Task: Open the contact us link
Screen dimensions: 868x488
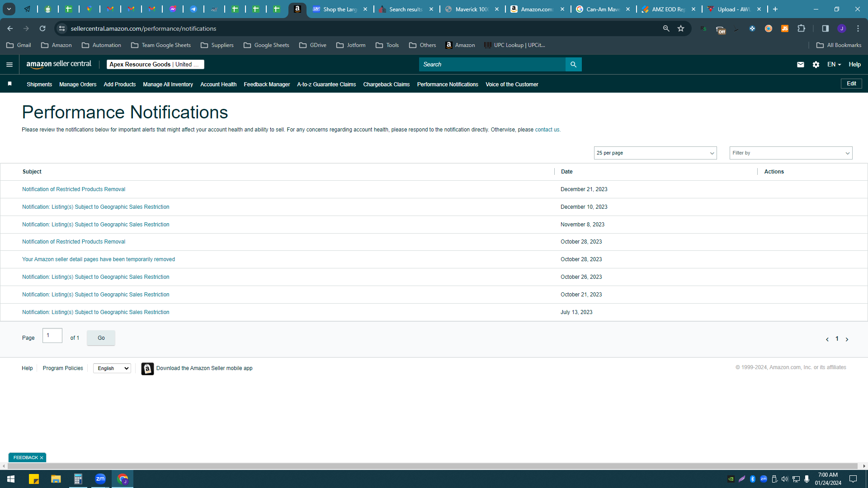Action: coord(547,130)
